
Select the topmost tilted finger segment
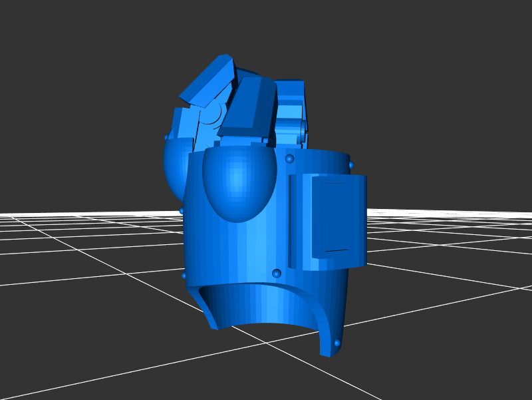tap(207, 81)
